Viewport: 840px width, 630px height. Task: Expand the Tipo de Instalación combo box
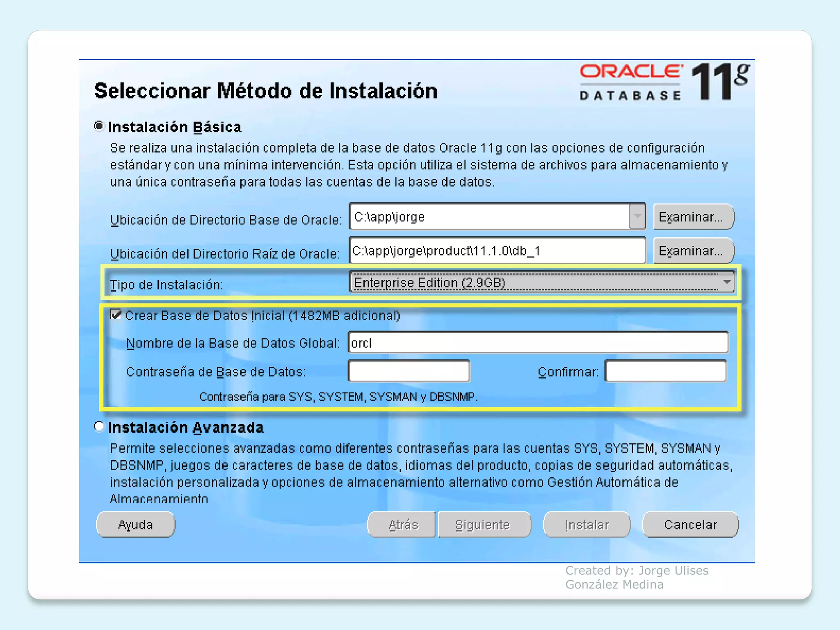[x=542, y=282]
